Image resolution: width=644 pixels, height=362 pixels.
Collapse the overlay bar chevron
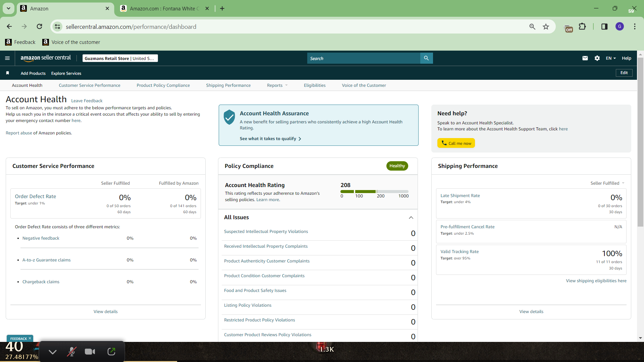53,352
